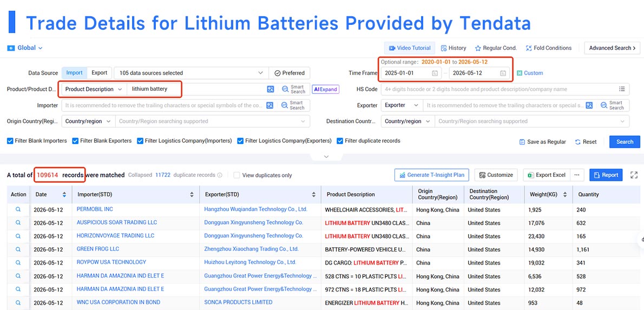Toggle fullscreen table view icon

pos(634,175)
